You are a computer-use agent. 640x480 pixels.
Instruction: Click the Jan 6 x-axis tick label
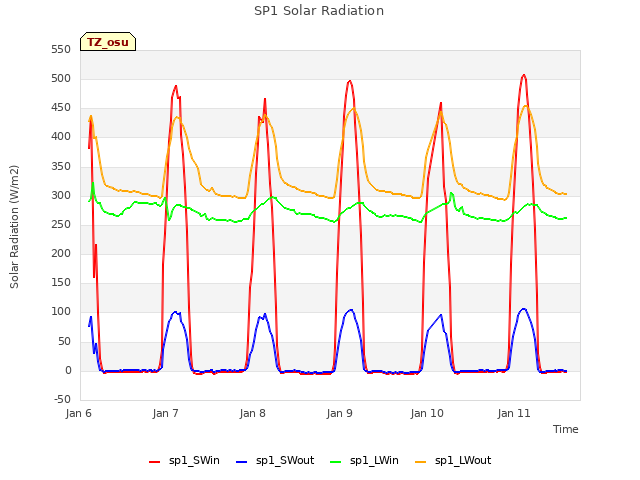(x=79, y=413)
